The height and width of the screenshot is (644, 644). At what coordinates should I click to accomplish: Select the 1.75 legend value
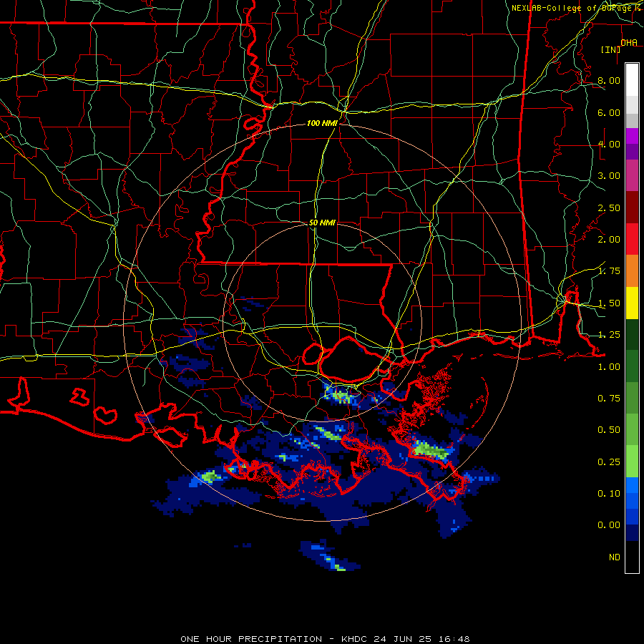tap(609, 271)
